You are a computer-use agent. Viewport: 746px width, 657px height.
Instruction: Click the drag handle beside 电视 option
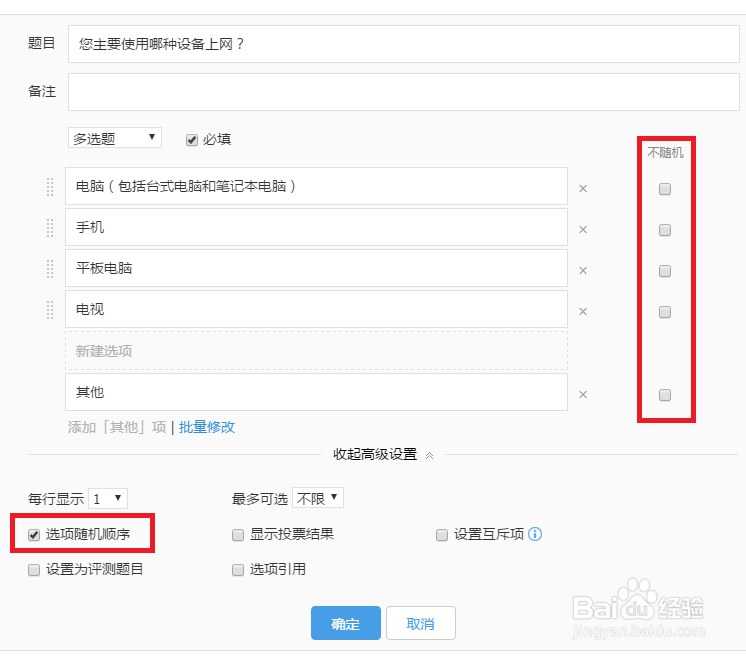(x=50, y=310)
